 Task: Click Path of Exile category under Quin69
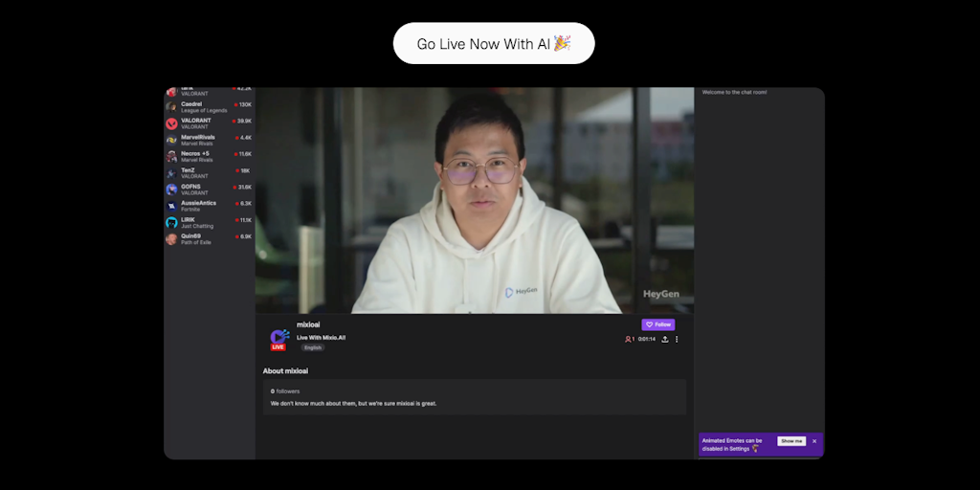[196, 242]
